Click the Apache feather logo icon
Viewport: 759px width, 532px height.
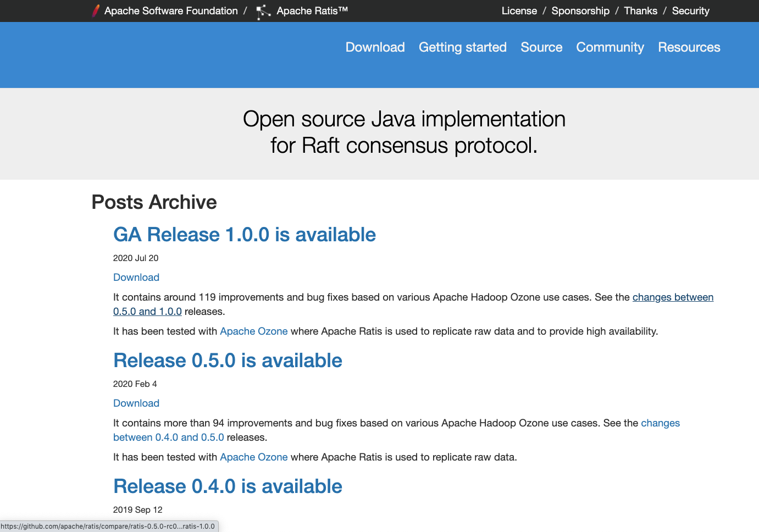coord(96,10)
